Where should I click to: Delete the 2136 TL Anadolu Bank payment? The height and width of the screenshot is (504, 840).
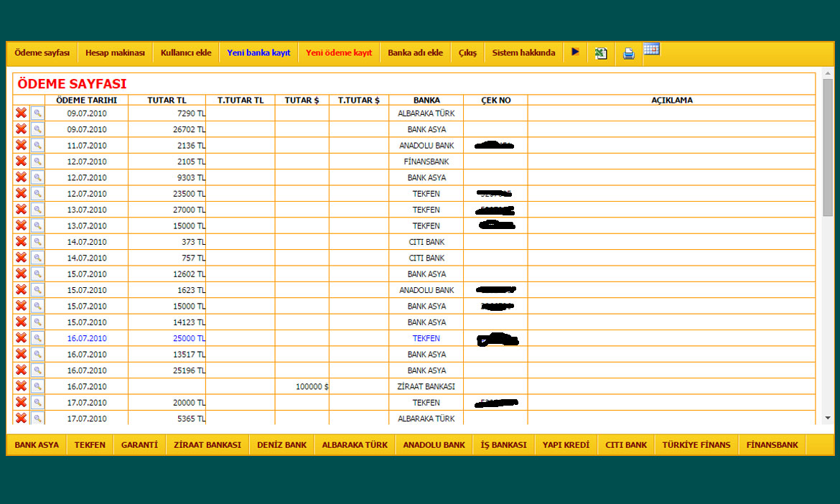21,145
